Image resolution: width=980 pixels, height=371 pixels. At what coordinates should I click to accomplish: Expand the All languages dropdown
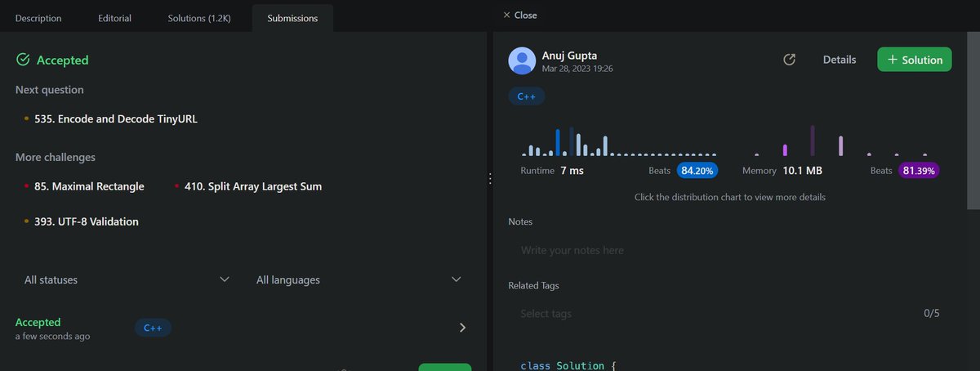pos(359,279)
